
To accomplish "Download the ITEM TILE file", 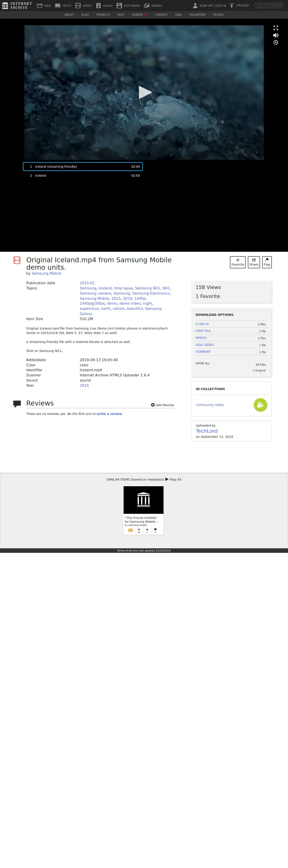I will tap(203, 331).
